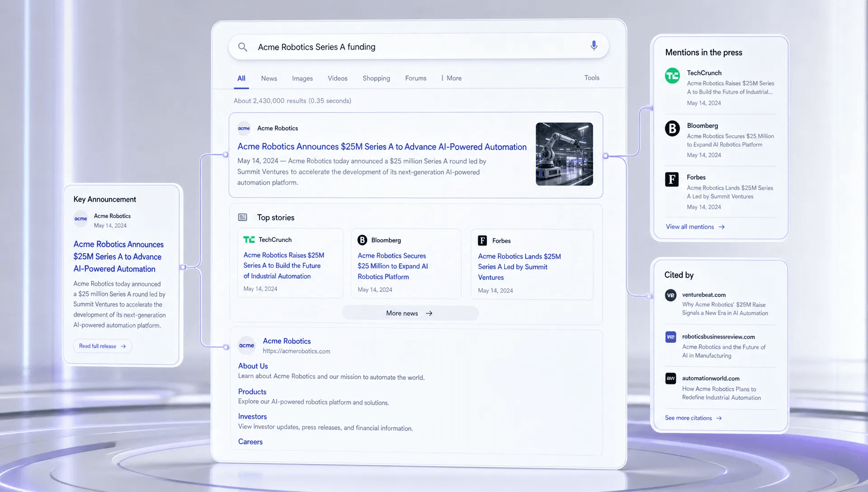Open TechCrunch mention in press panel
Viewport: 868px width, 492px height.
(x=730, y=88)
